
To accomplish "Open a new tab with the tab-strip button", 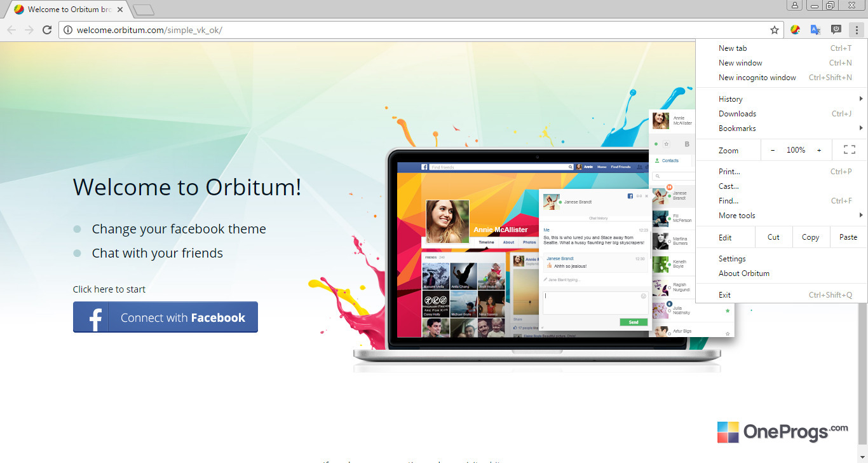I will pyautogui.click(x=144, y=10).
